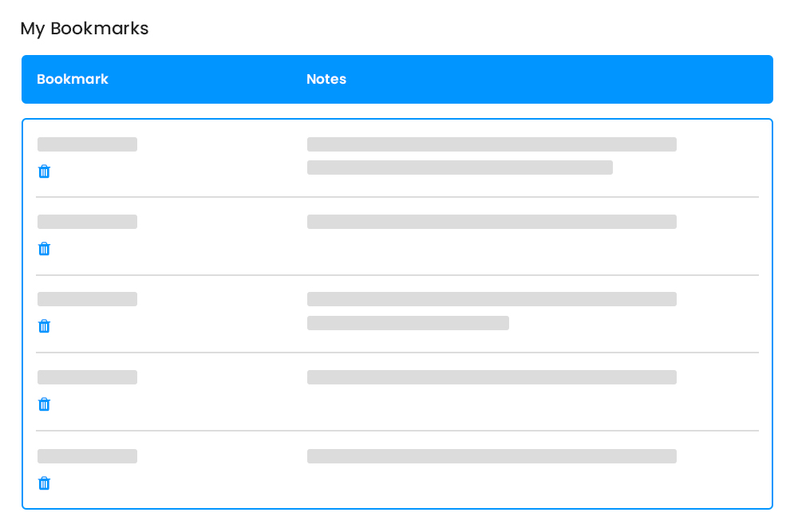Delete the fifth bookmark using its trash icon
This screenshot has height=532, width=798.
(x=44, y=483)
